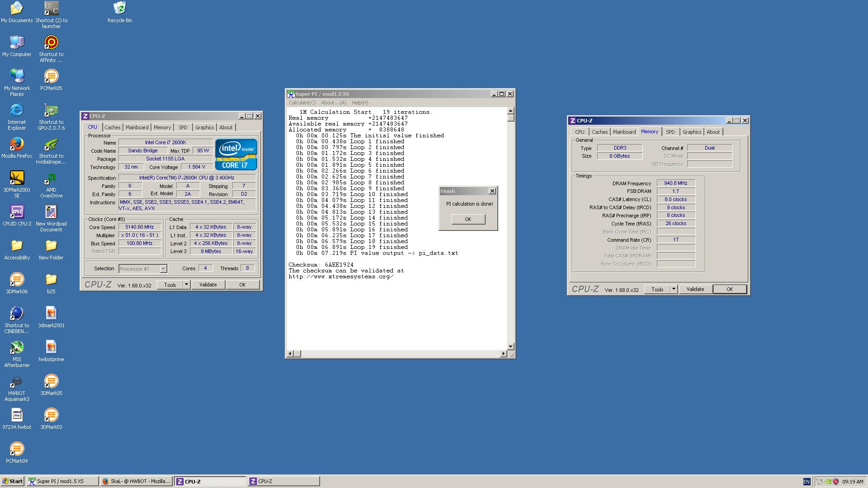The image size is (868, 488).
Task: Open SPD tab in right CPU-Z window
Action: 670,132
